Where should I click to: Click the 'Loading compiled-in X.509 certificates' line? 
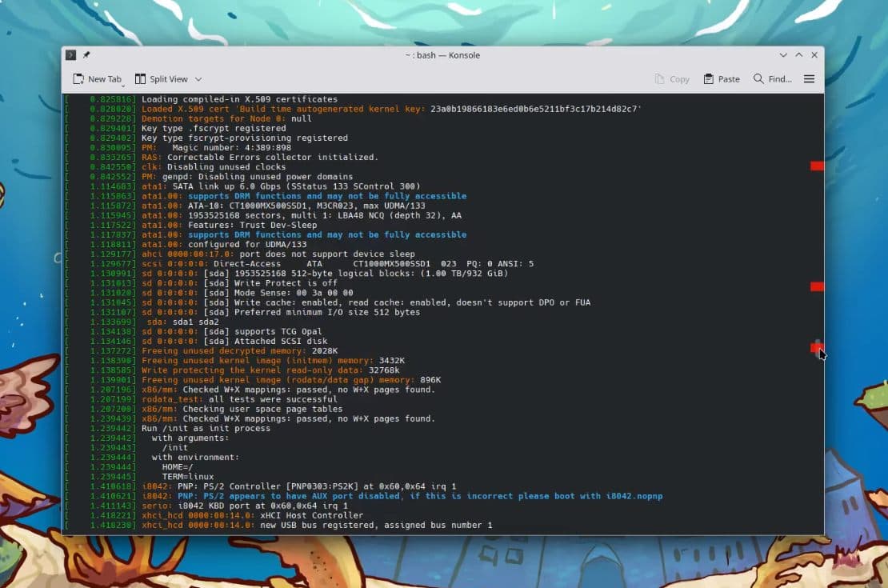click(x=228, y=99)
